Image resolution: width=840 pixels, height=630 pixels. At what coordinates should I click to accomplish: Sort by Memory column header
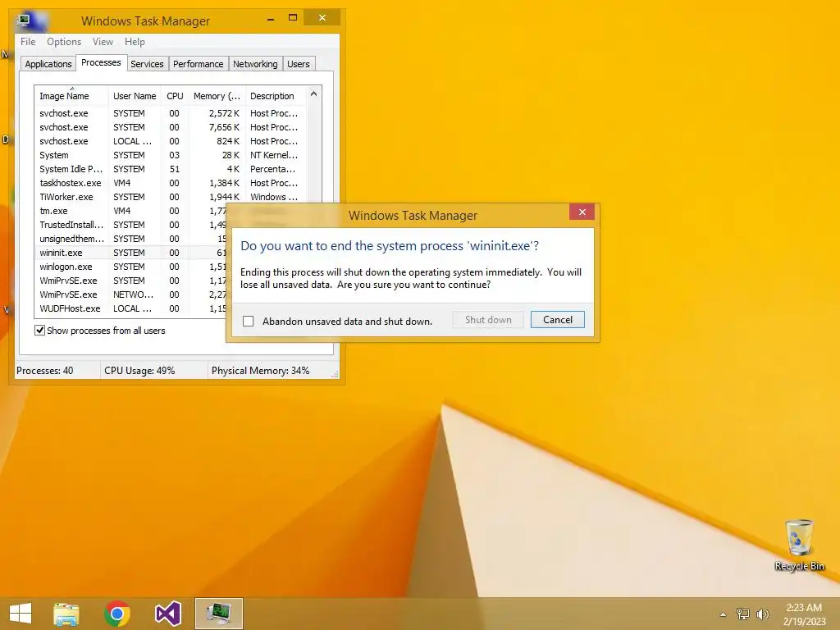(217, 96)
